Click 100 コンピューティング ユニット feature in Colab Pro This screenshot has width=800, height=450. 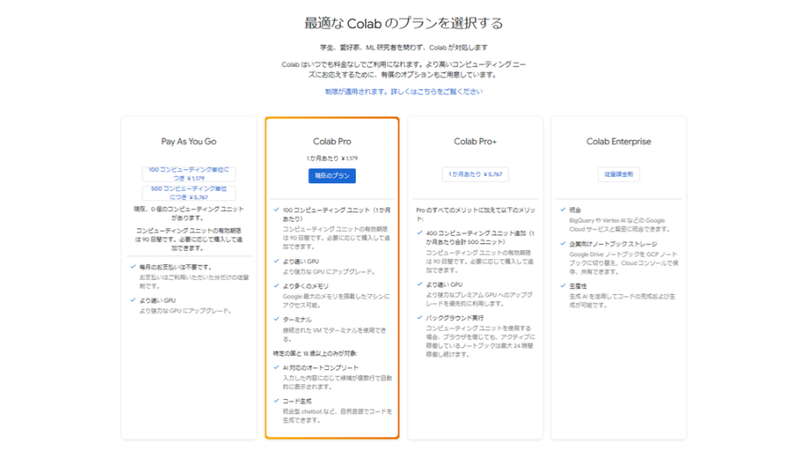tap(337, 214)
